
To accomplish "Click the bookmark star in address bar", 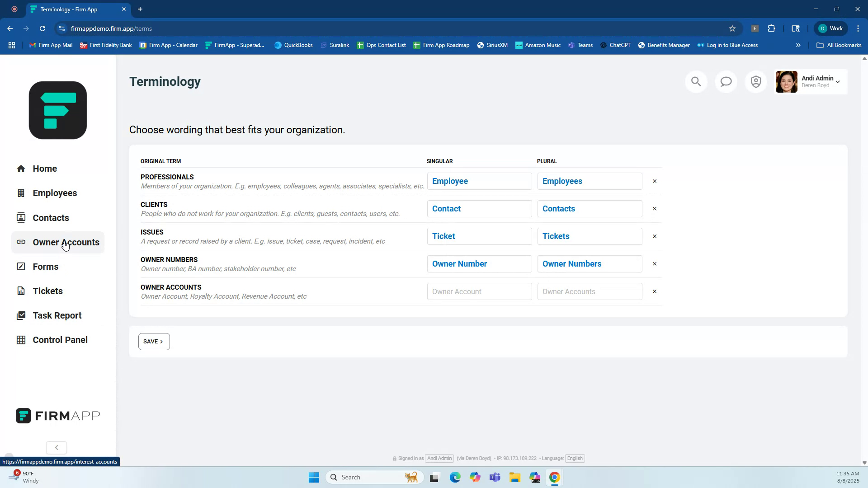I will coord(732,28).
